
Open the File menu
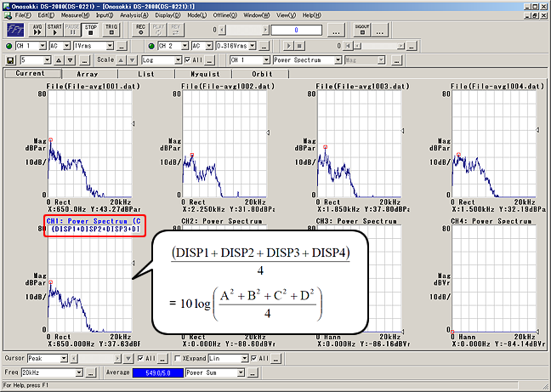(x=23, y=15)
